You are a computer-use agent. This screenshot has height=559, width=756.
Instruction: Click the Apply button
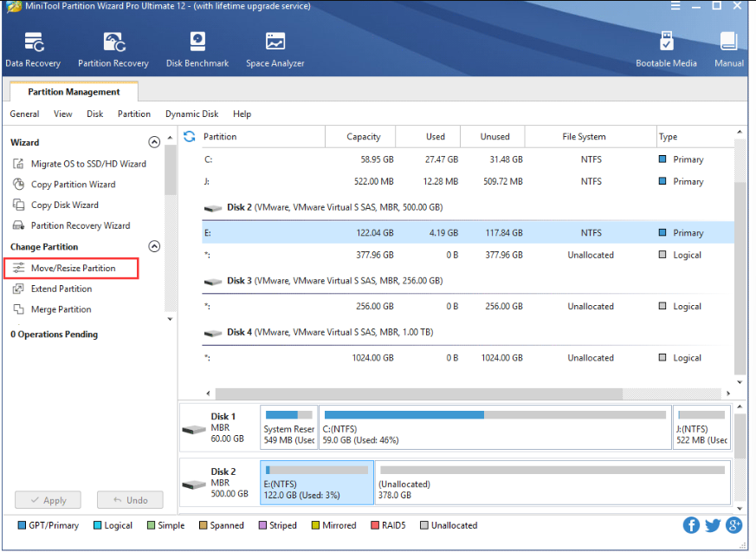(x=48, y=500)
